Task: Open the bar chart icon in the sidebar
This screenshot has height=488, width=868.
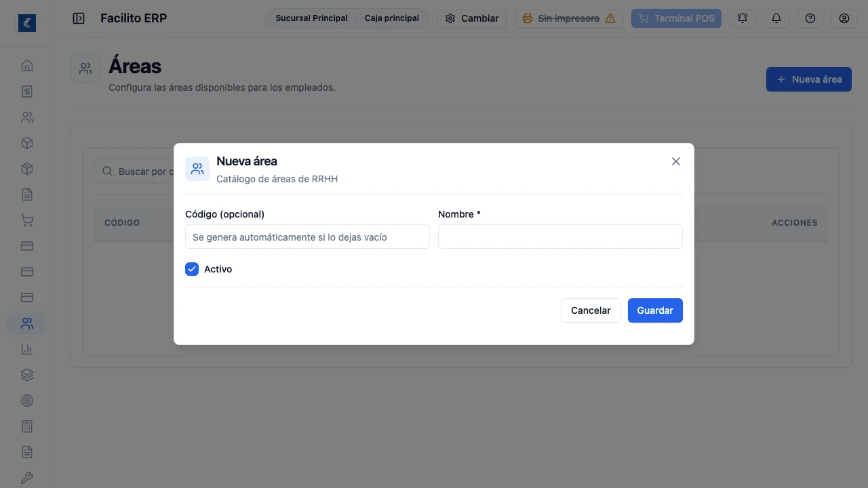Action: [27, 349]
